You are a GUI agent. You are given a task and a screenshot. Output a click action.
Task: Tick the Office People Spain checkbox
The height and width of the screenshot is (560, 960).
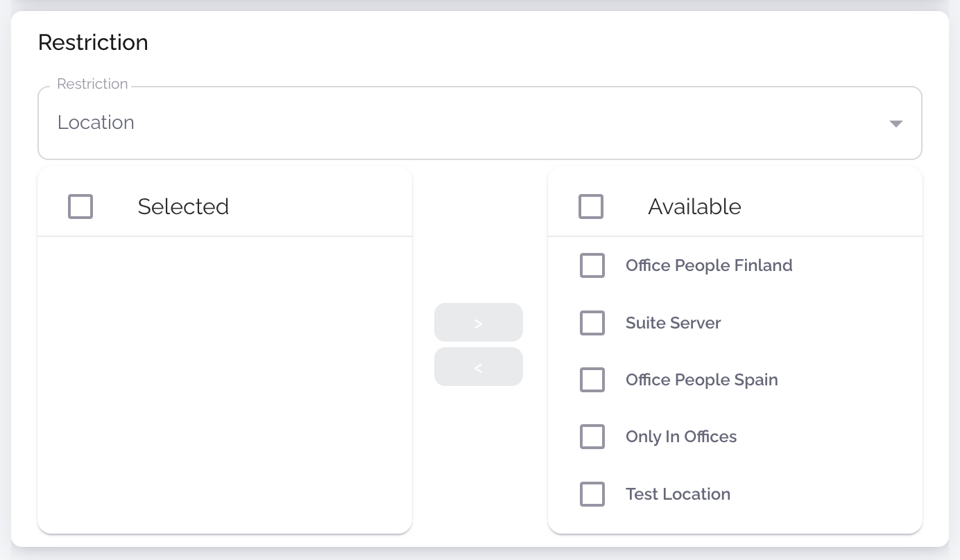(x=592, y=380)
